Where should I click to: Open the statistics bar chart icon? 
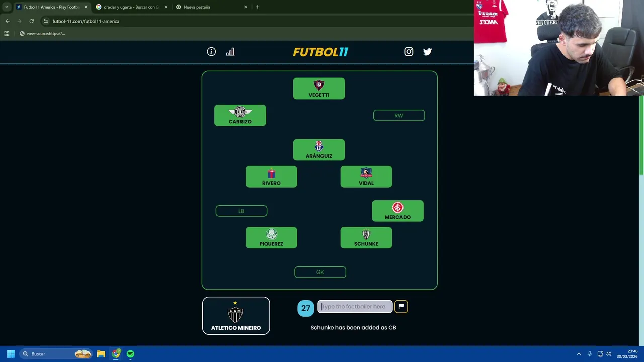click(x=230, y=52)
